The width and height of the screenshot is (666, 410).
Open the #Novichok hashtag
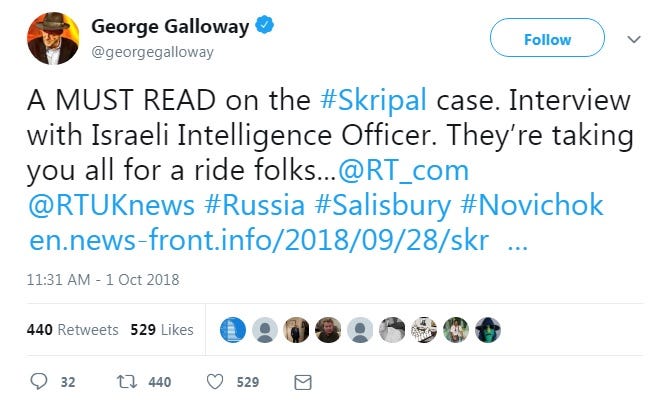[x=523, y=205]
